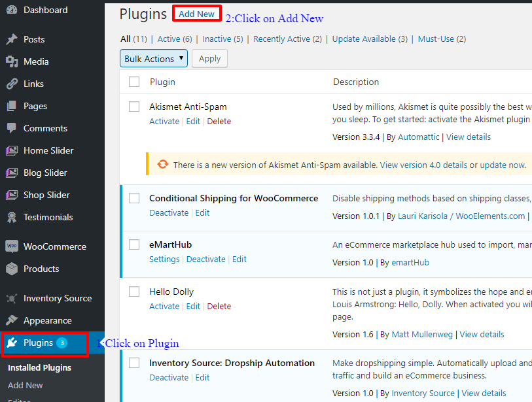The height and width of the screenshot is (402, 532).
Task: Click the Apply button
Action: click(209, 58)
